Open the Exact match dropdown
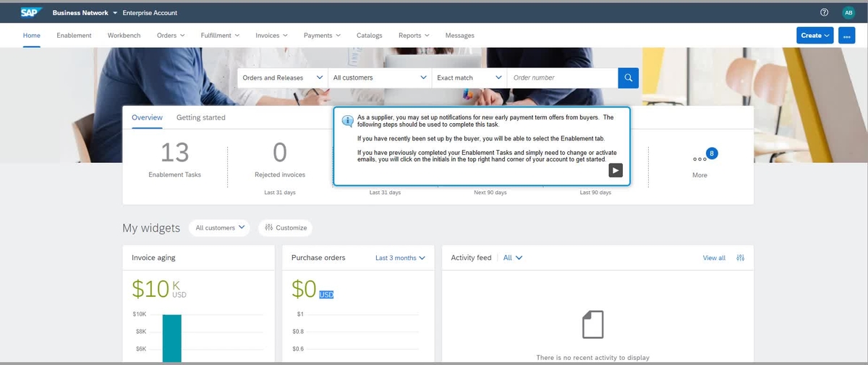 pyautogui.click(x=469, y=77)
